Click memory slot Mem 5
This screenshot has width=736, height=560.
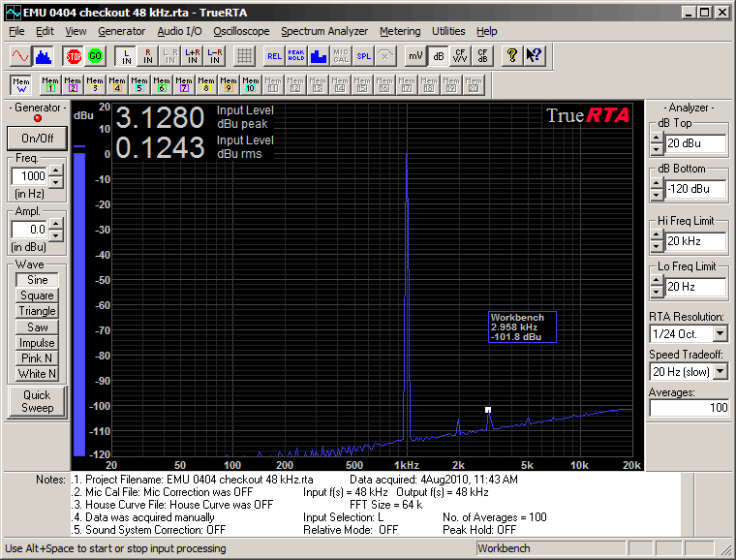139,84
